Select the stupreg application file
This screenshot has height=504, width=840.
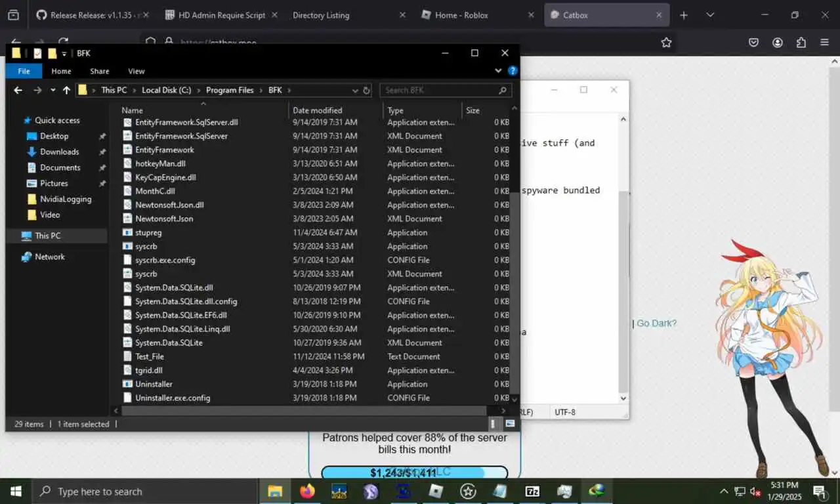pyautogui.click(x=148, y=232)
